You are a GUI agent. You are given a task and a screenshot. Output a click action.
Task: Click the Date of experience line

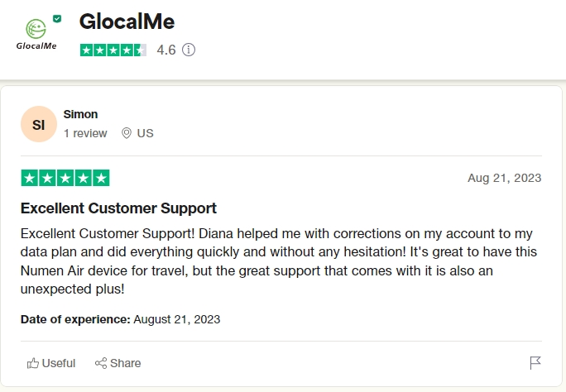point(120,318)
